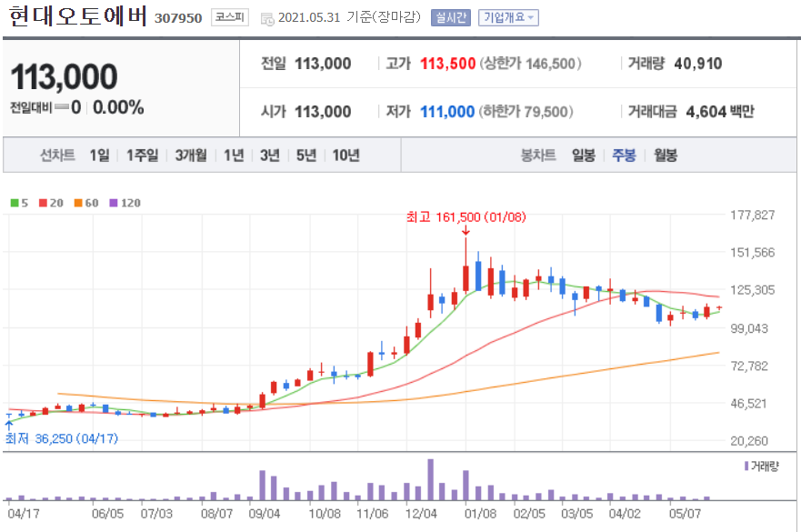Click the 최고 161,500 (01/08) marker
The image size is (801, 532).
pos(466,217)
